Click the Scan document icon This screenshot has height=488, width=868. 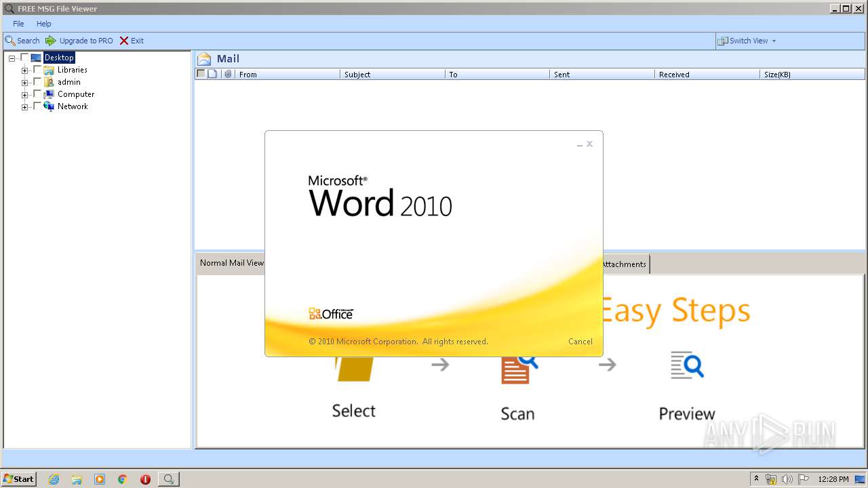(x=519, y=370)
